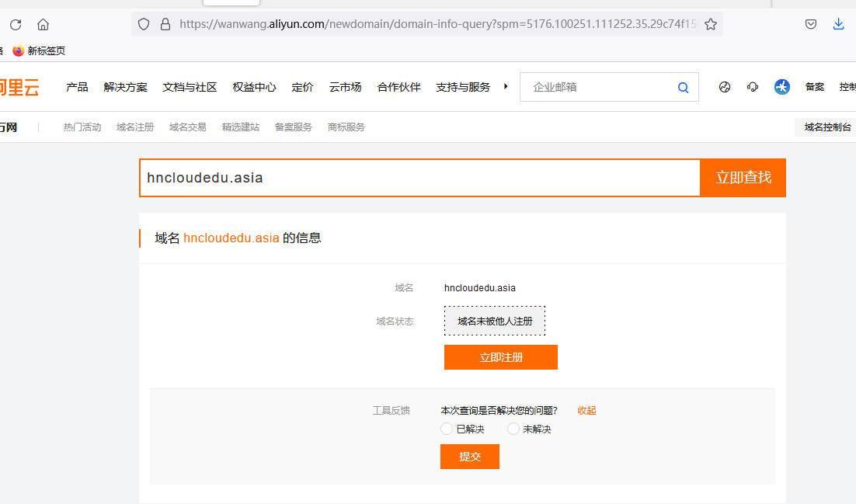Click the orange hncloudedu.asia heading link
Image resolution: width=856 pixels, height=504 pixels.
(x=231, y=238)
